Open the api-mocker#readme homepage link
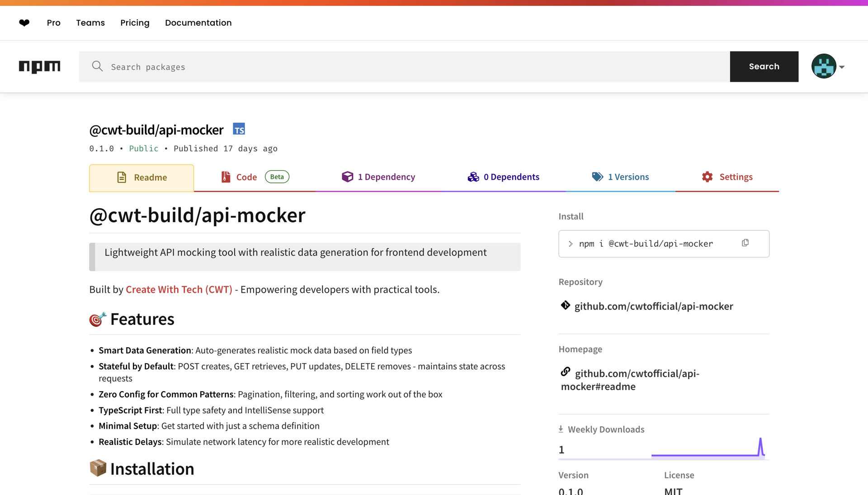868x495 pixels. pyautogui.click(x=630, y=380)
